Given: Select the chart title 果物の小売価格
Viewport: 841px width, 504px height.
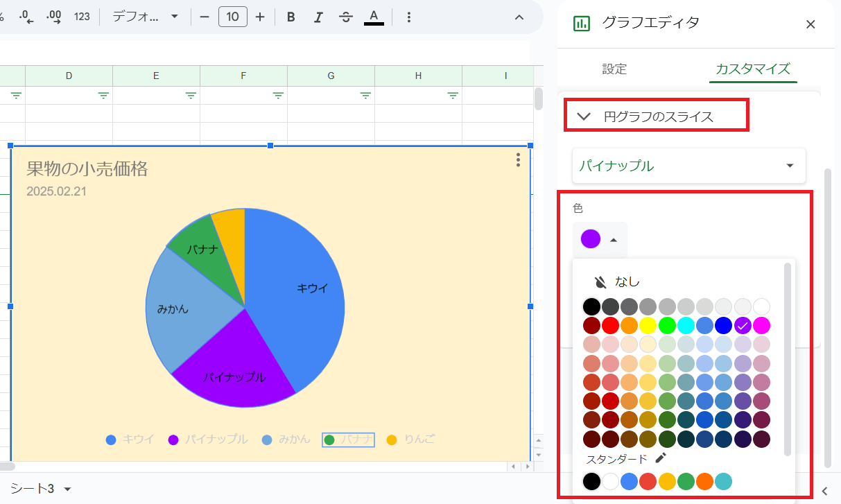Looking at the screenshot, I should pos(87,168).
